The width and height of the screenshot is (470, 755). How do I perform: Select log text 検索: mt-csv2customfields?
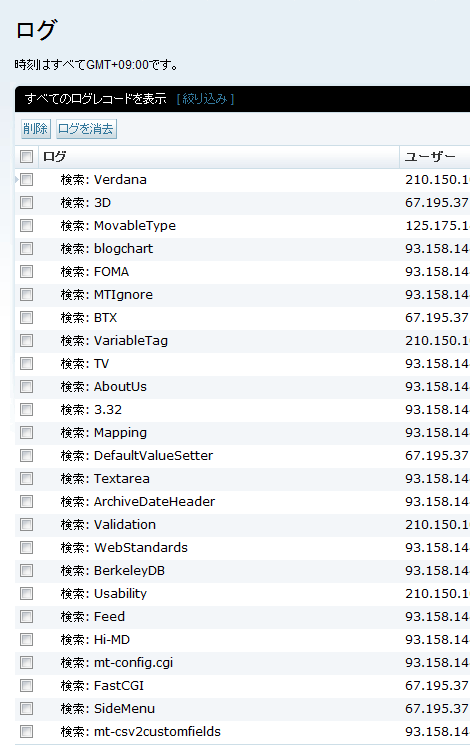[x=141, y=732]
